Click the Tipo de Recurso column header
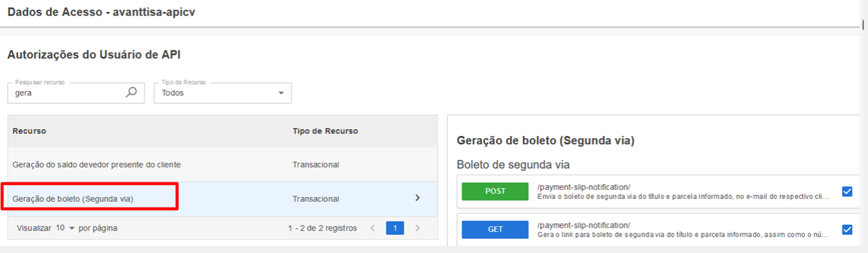The height and width of the screenshot is (253, 868). (325, 131)
